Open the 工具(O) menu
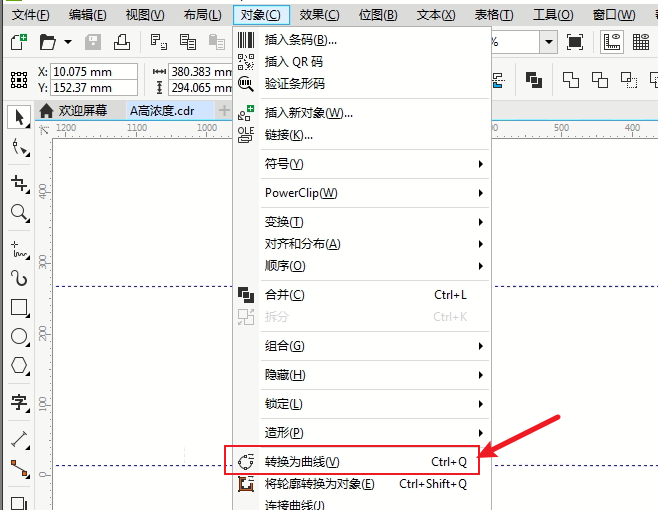 tap(553, 15)
